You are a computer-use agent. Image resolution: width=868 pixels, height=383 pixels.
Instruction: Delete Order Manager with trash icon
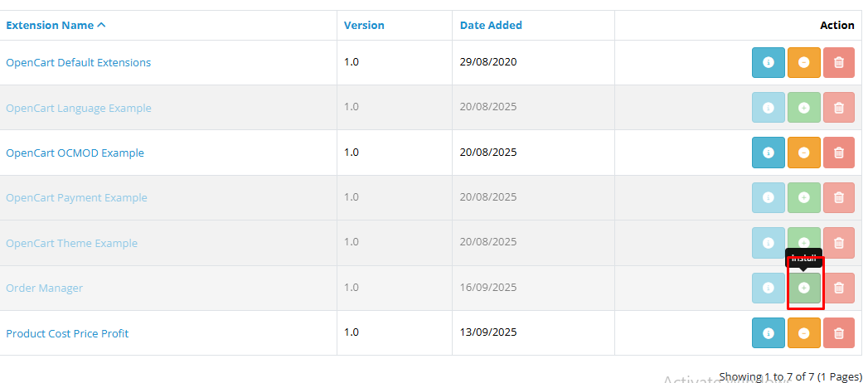pyautogui.click(x=838, y=288)
